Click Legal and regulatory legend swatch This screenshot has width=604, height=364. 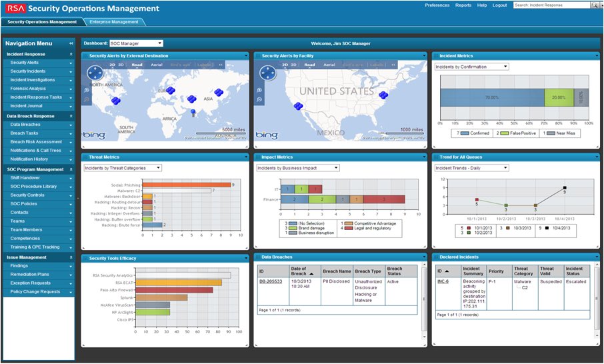348,228
